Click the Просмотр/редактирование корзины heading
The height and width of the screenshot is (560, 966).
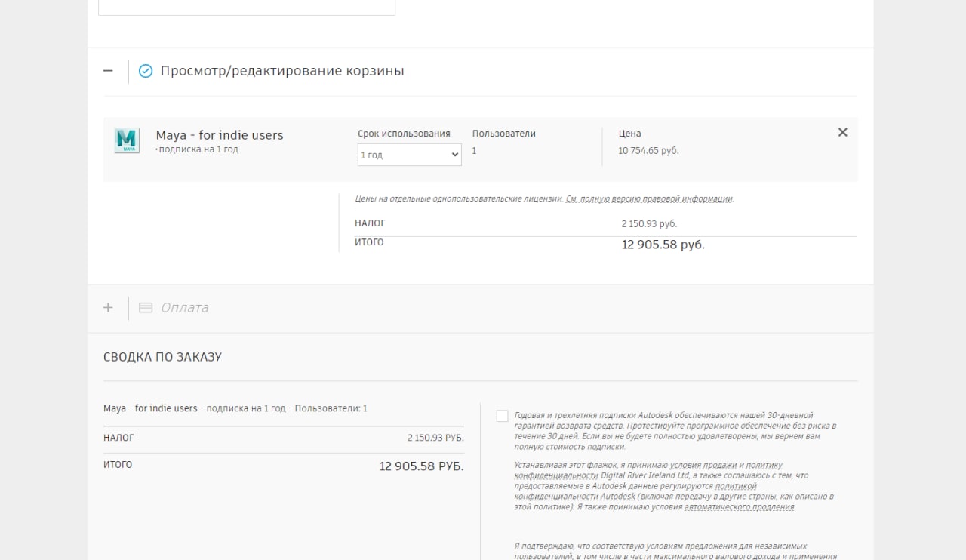click(282, 71)
